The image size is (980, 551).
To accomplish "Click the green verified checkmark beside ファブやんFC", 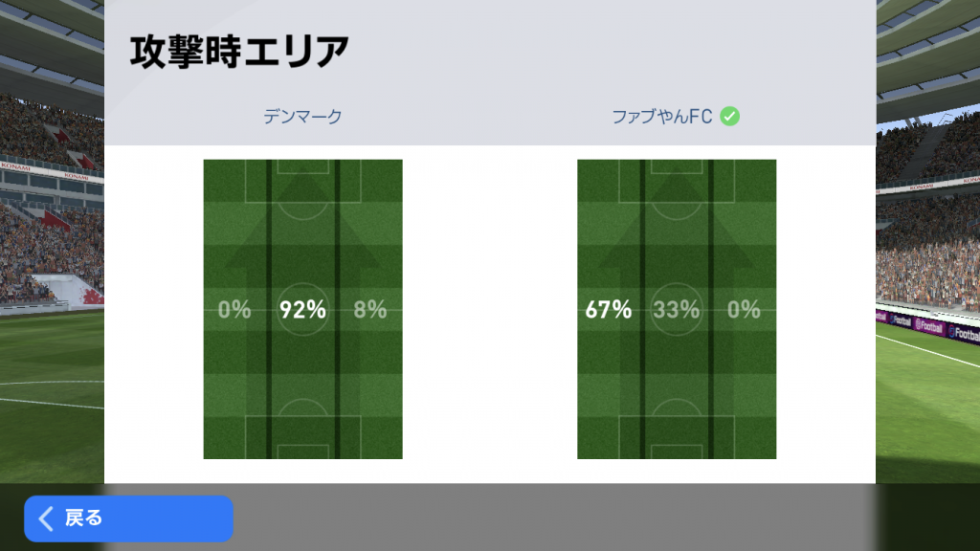I will [729, 116].
